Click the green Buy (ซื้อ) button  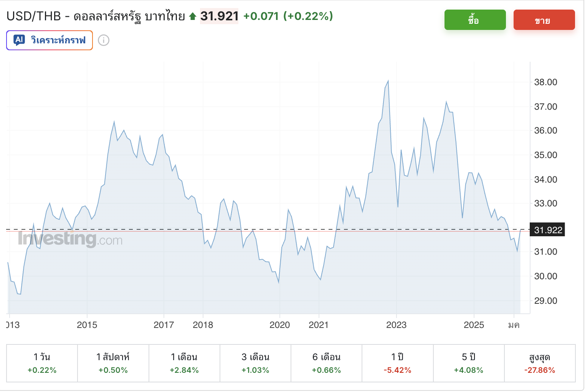(475, 20)
